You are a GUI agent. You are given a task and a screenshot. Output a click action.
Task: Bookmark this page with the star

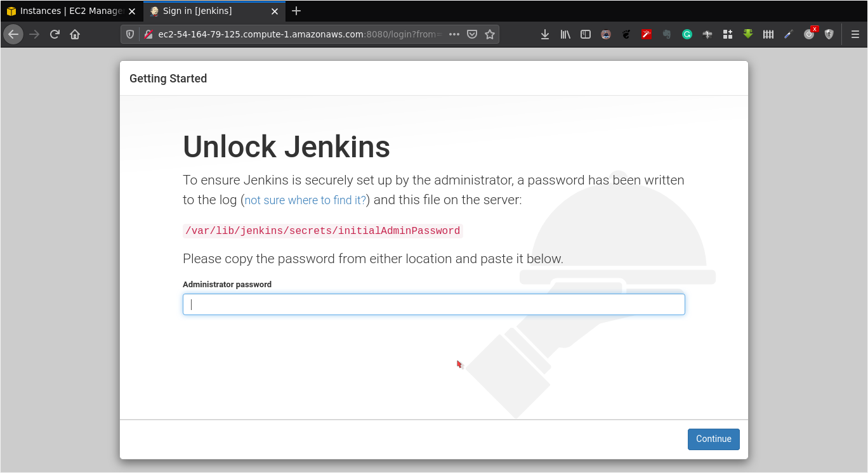(490, 34)
